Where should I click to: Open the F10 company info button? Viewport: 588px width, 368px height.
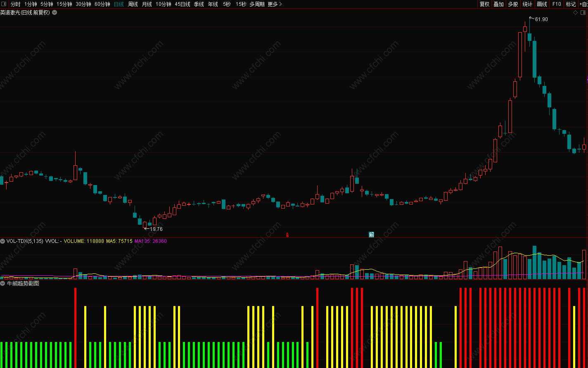[x=556, y=4]
